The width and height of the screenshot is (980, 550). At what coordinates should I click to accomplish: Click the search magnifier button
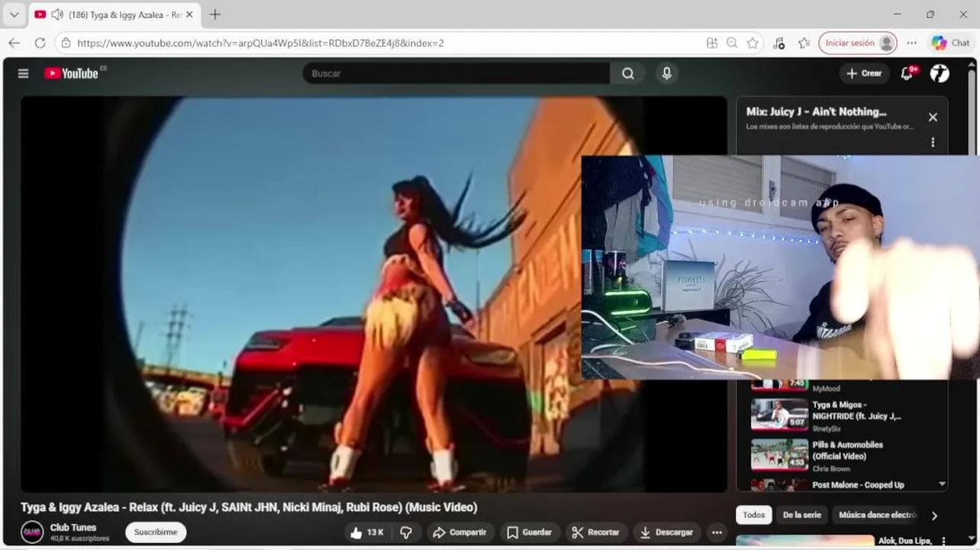tap(627, 73)
